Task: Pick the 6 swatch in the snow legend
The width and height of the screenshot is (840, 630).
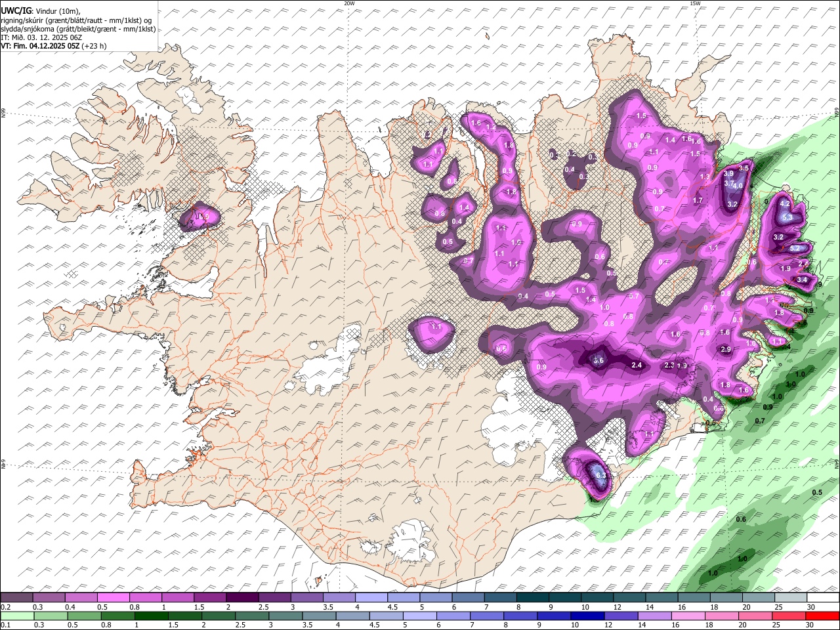Action: tap(467, 598)
